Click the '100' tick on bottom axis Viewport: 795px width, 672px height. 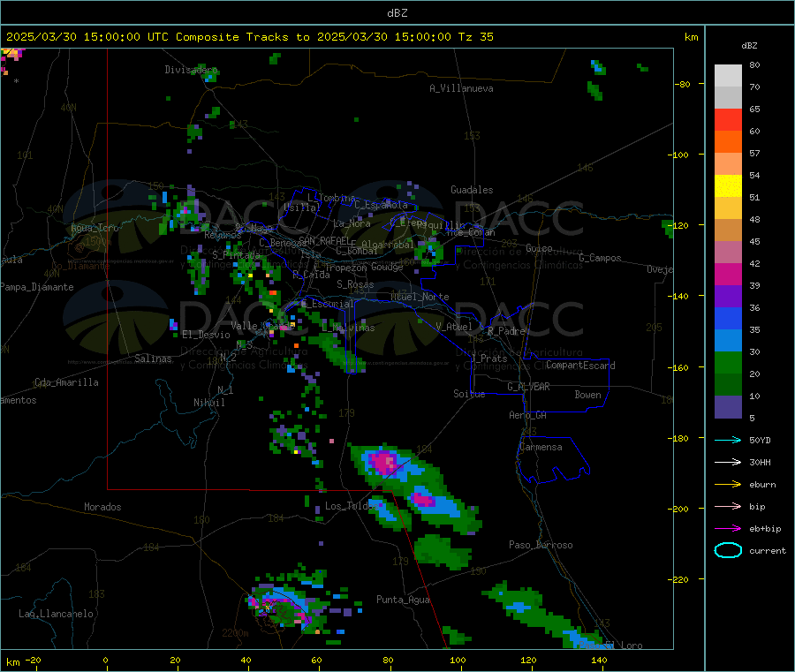(458, 660)
